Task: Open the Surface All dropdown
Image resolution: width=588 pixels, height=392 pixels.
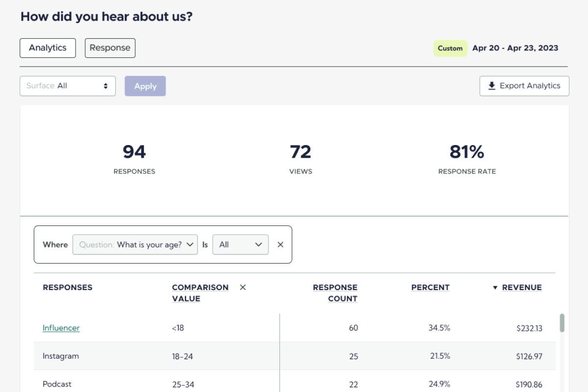Action: point(68,86)
